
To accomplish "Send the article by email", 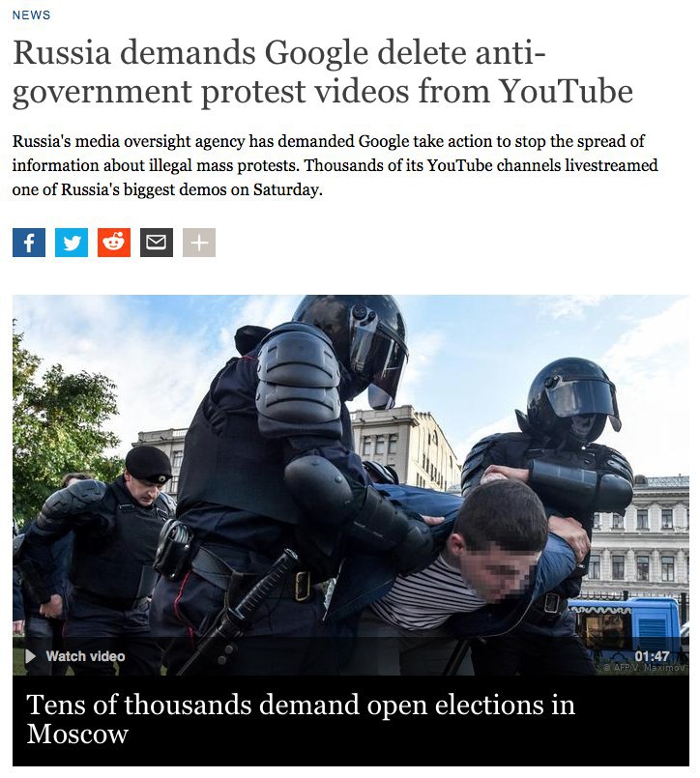I will [157, 243].
